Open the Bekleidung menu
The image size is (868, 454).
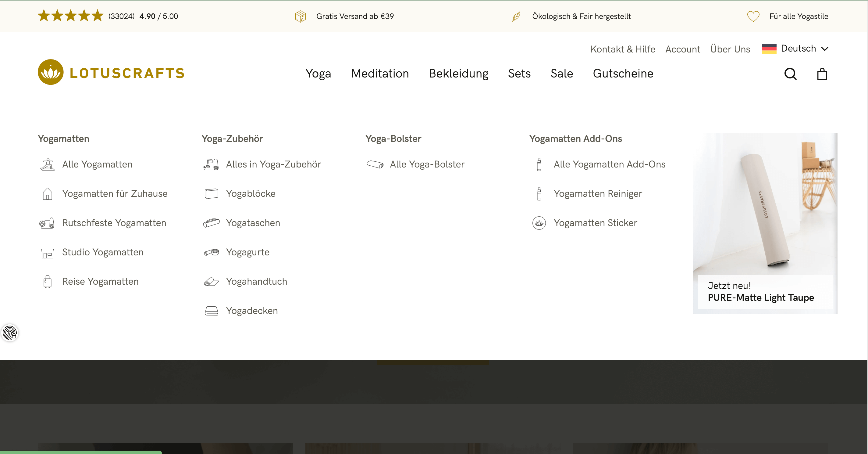coord(458,74)
